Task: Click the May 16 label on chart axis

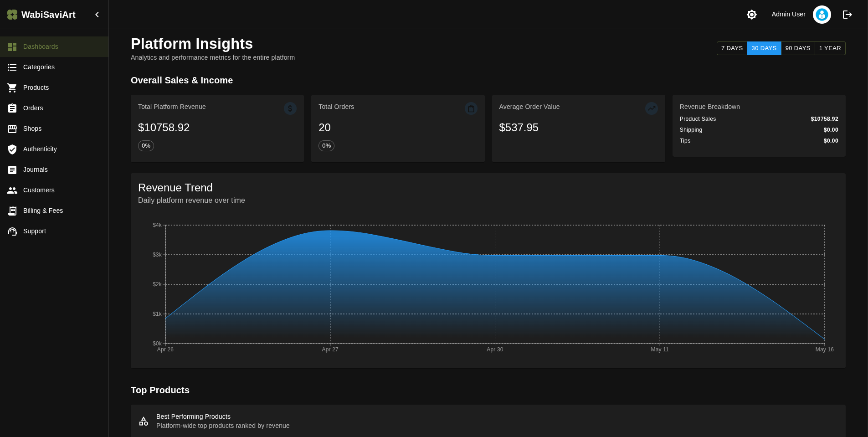Action: (x=824, y=350)
